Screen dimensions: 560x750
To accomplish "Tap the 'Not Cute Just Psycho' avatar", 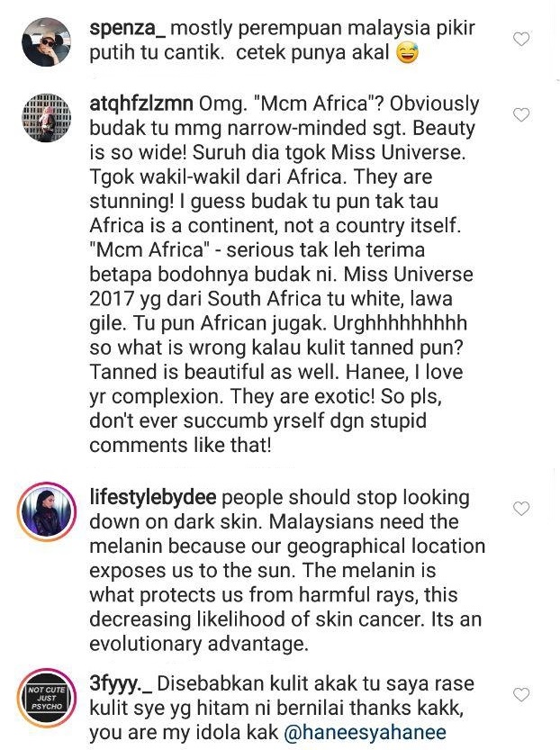I will pyautogui.click(x=47, y=698).
